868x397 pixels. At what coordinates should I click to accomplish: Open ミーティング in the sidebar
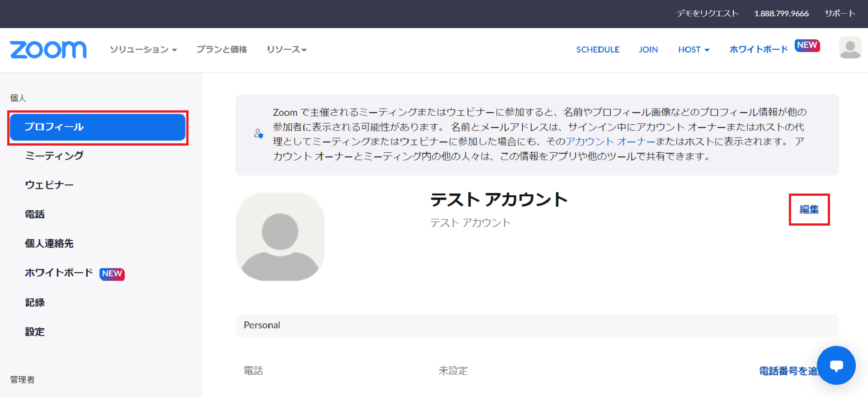[54, 156]
